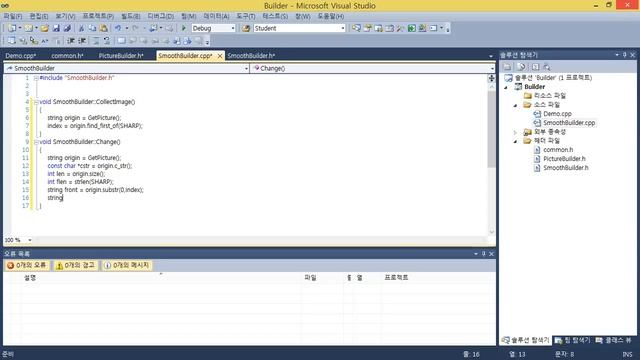640x360 pixels.
Task: Collapse the CollectImage() function outline
Action: click(36, 102)
